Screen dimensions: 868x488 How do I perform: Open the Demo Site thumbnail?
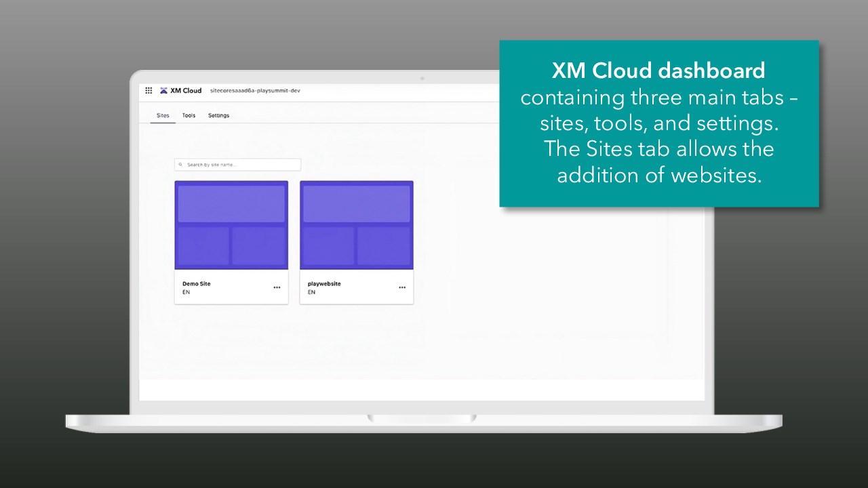click(231, 225)
